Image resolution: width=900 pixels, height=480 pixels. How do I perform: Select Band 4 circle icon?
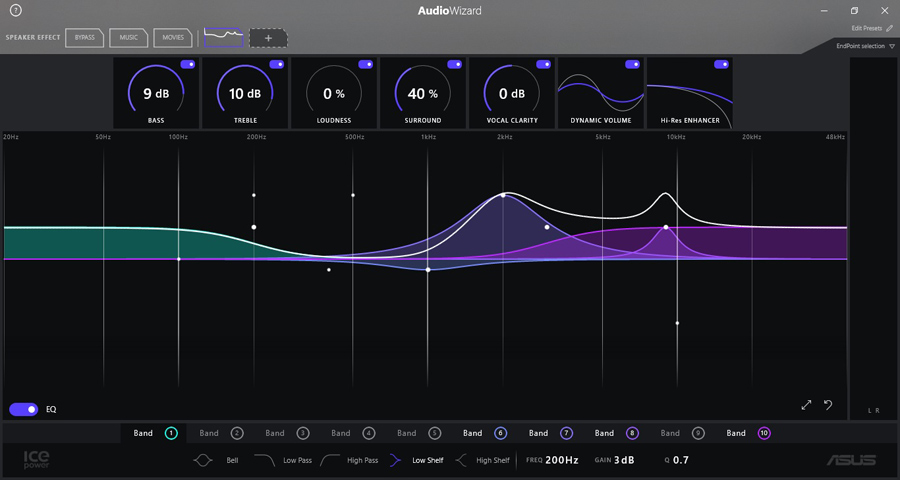pyautogui.click(x=369, y=433)
